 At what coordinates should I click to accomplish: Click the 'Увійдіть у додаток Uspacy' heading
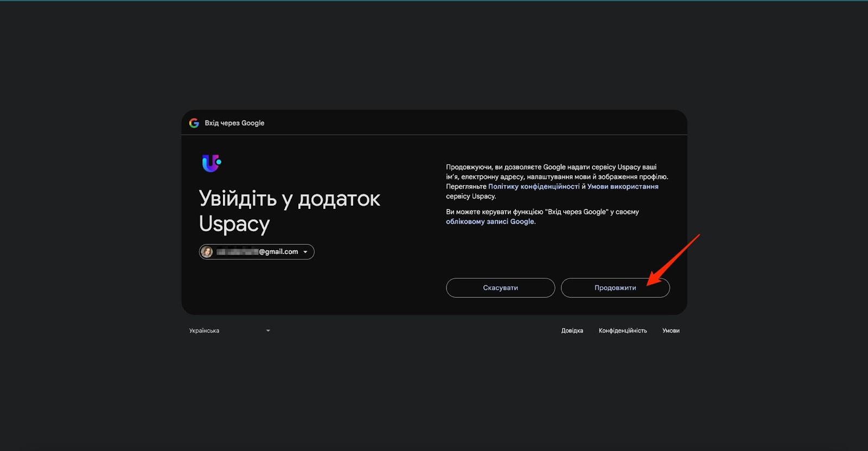coord(289,211)
